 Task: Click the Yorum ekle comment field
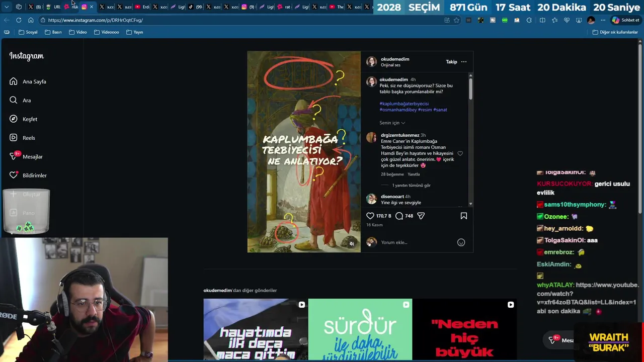[417, 242]
